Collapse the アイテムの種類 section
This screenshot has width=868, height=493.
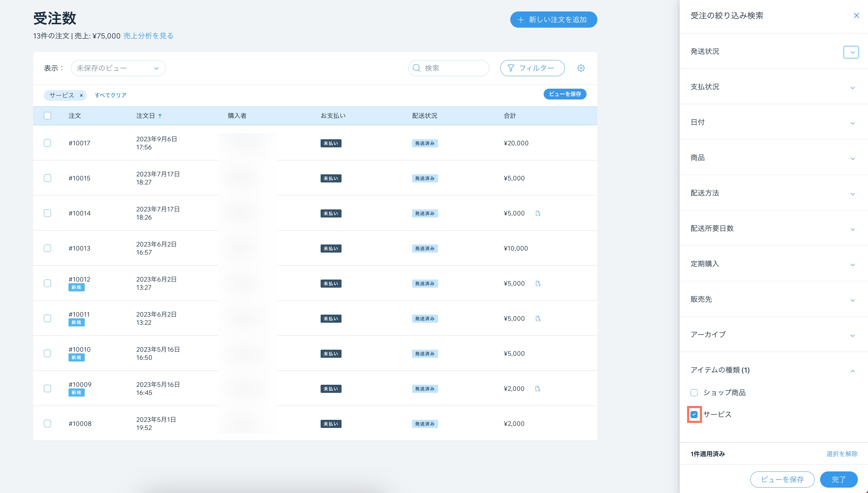pyautogui.click(x=852, y=371)
